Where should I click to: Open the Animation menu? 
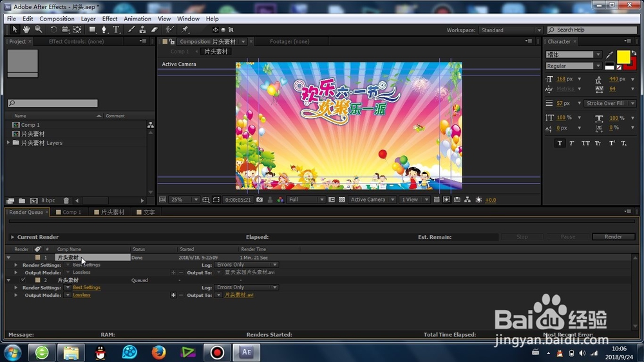138,19
